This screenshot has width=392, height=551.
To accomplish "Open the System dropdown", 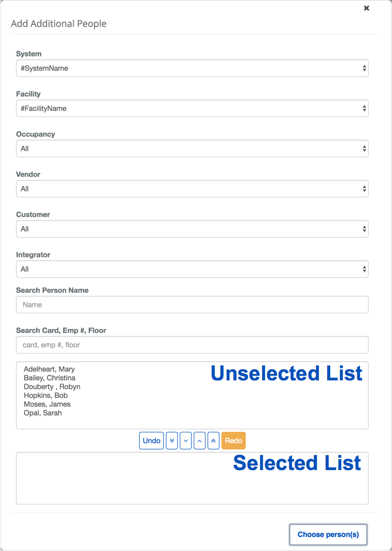I will [x=192, y=68].
